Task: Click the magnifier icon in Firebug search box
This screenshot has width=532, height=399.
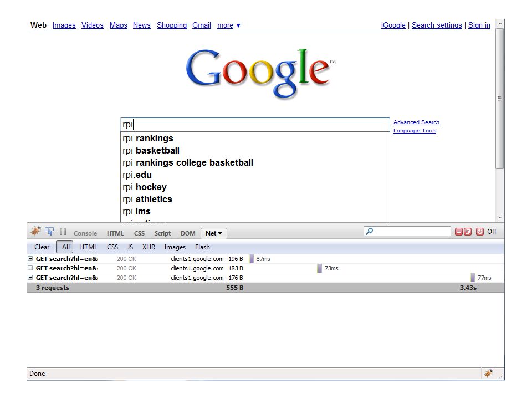Action: [370, 231]
